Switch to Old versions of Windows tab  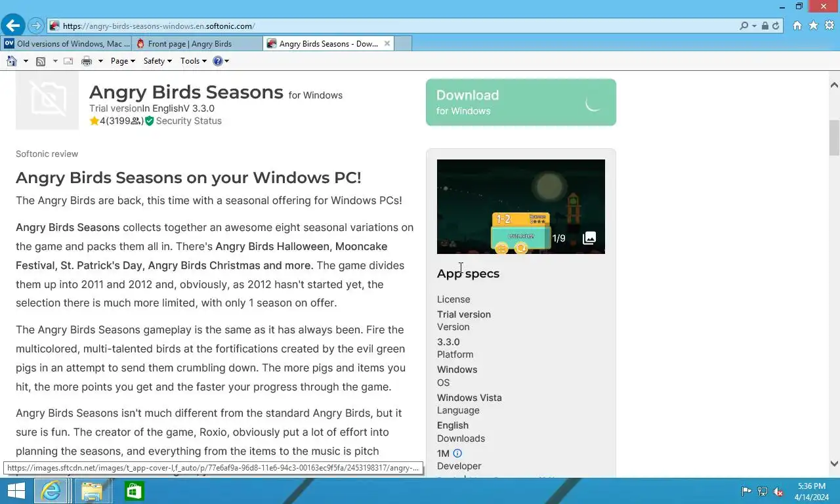[66, 43]
